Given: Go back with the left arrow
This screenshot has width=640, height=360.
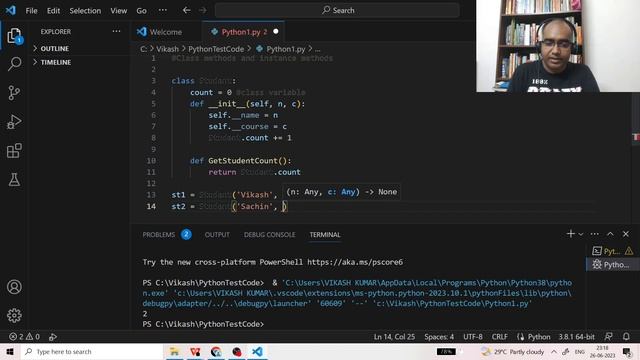Looking at the screenshot, I should click(x=187, y=10).
